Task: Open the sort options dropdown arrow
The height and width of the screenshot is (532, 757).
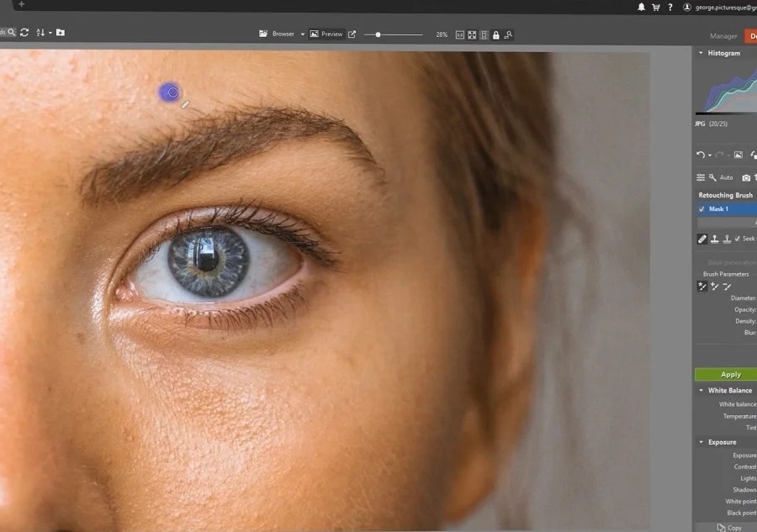Action: click(x=50, y=33)
